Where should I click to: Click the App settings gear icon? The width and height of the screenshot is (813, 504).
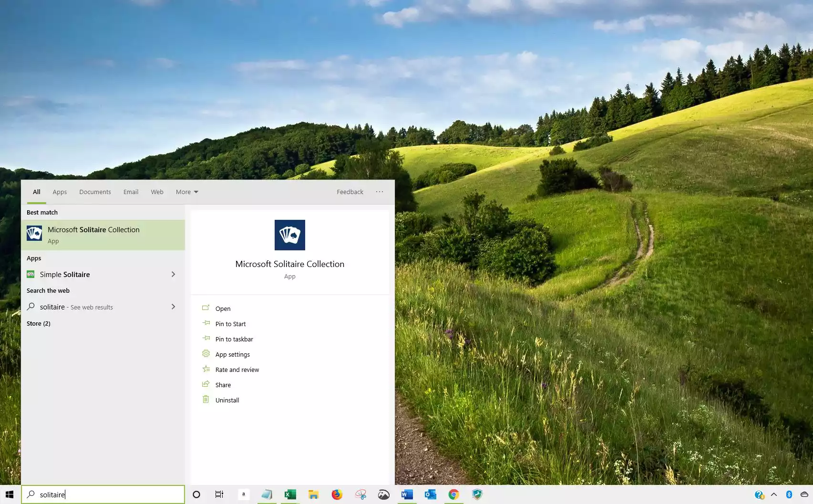click(x=206, y=354)
